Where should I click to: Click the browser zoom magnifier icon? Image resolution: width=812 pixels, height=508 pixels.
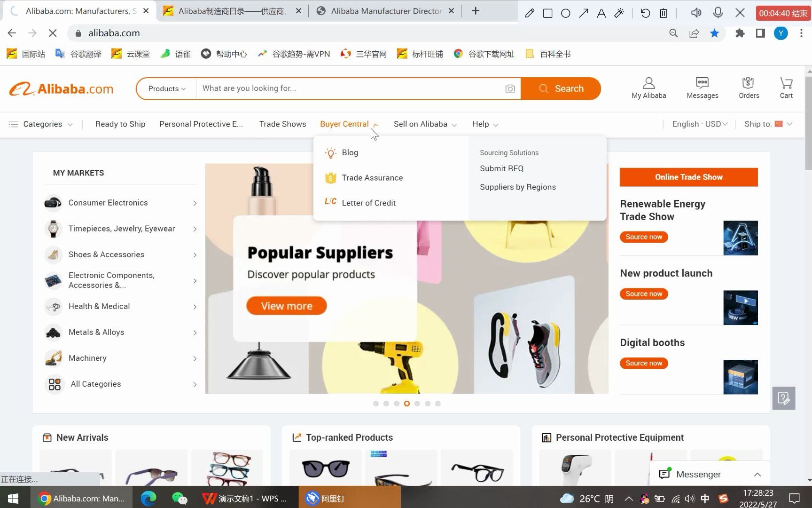673,33
